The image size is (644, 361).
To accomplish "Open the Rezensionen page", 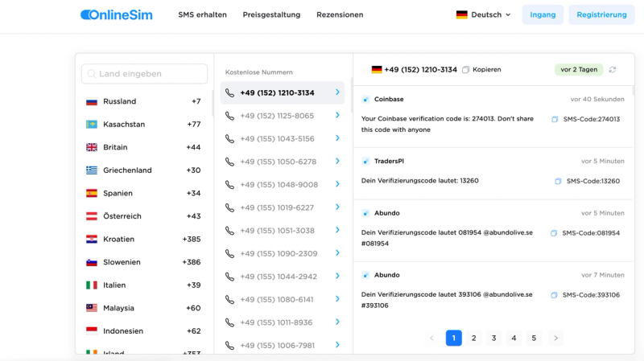I will (340, 14).
